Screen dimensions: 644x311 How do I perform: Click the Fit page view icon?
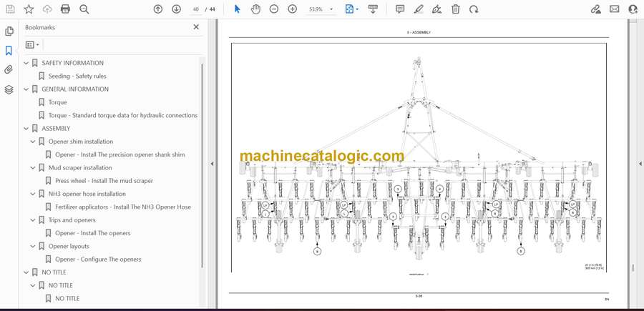pyautogui.click(x=349, y=9)
